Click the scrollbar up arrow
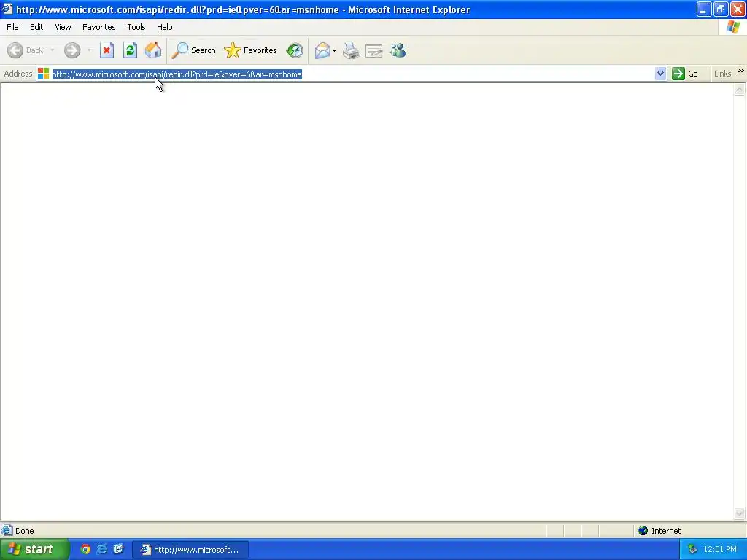Screen dimensions: 747x560 (x=740, y=90)
